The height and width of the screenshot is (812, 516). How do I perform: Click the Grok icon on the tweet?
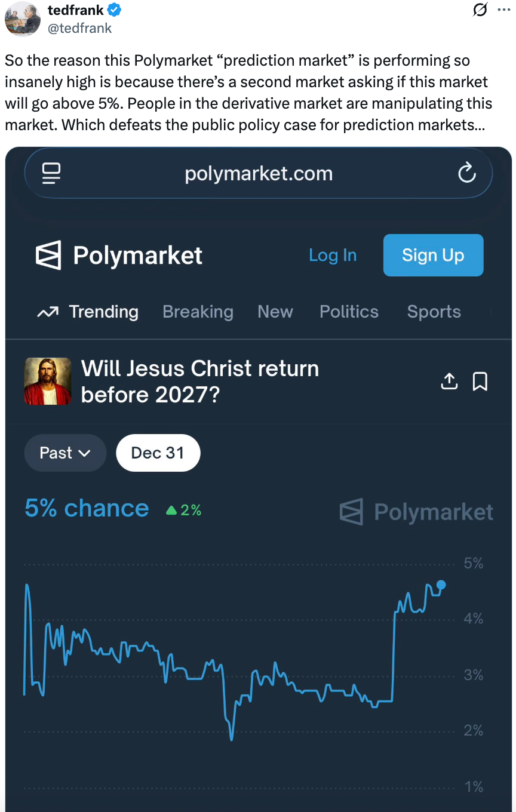(480, 10)
